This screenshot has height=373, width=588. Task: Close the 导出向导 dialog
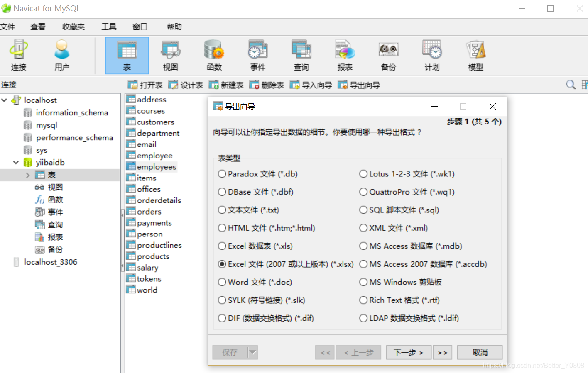coord(492,107)
